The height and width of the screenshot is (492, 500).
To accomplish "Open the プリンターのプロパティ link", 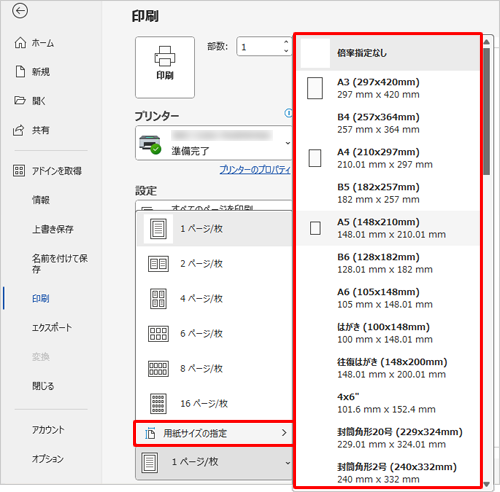I will pos(255,170).
